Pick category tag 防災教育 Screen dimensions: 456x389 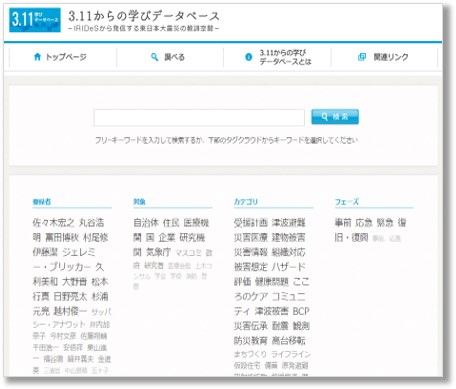point(251,341)
